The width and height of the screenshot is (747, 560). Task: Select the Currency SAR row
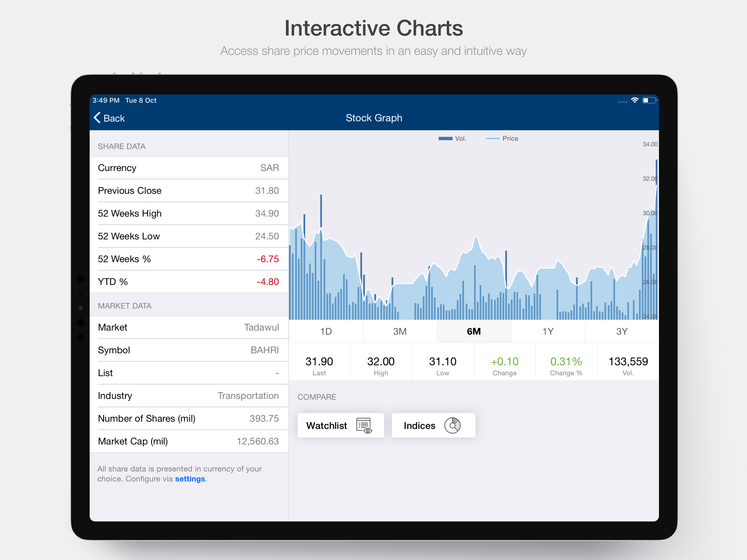189,168
